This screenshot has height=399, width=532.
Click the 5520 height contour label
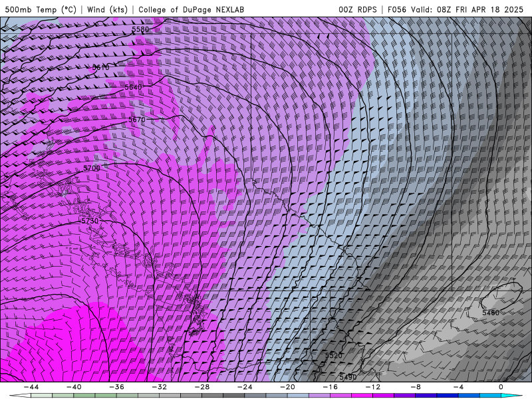(x=334, y=355)
